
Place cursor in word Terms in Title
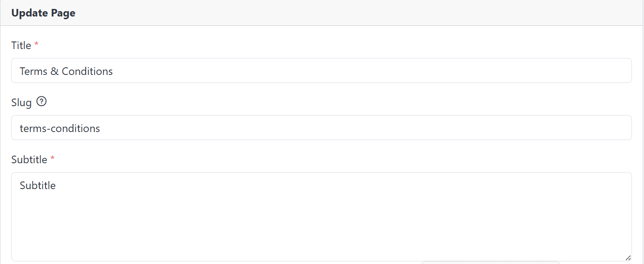click(x=33, y=71)
